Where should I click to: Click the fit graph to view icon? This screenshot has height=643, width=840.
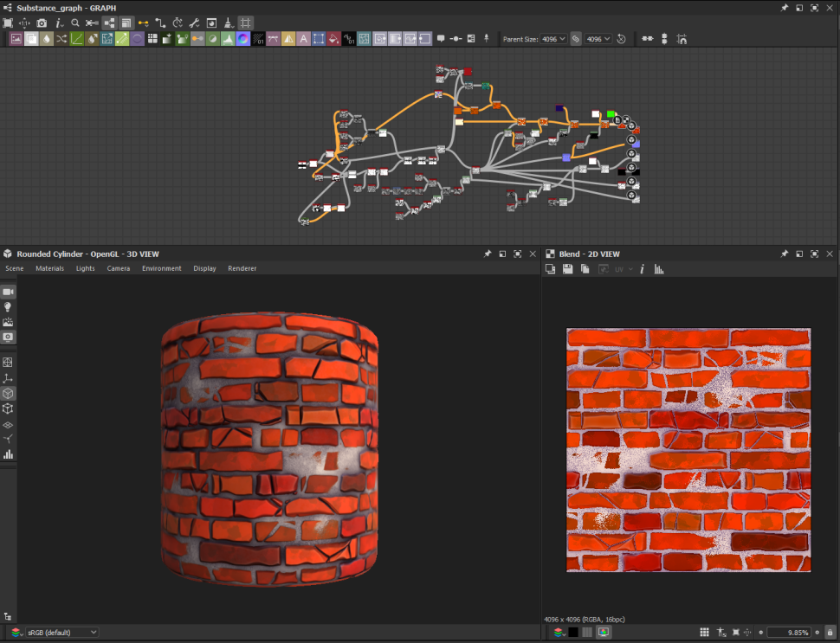pyautogui.click(x=8, y=23)
